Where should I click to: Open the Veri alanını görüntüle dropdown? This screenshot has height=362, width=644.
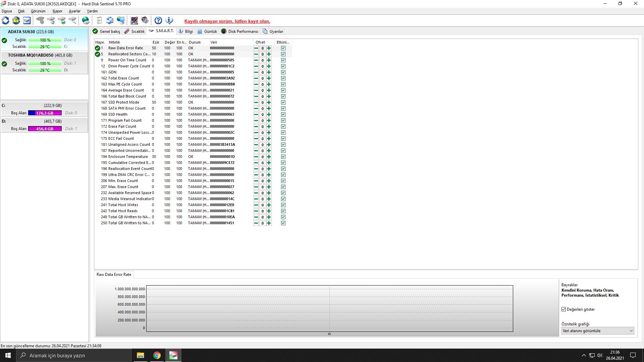coord(598,331)
